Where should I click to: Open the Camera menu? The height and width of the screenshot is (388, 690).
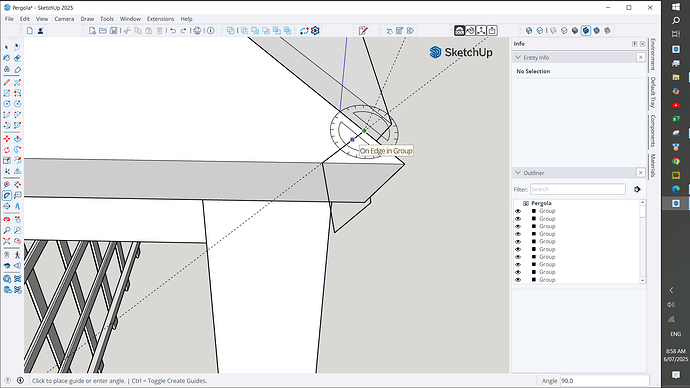(x=64, y=19)
